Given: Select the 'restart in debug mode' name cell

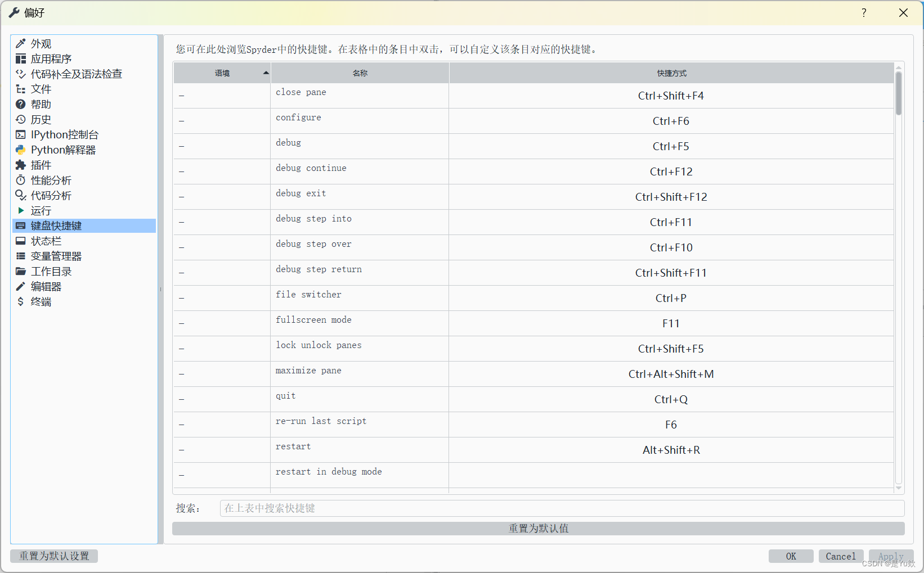Looking at the screenshot, I should tap(360, 475).
